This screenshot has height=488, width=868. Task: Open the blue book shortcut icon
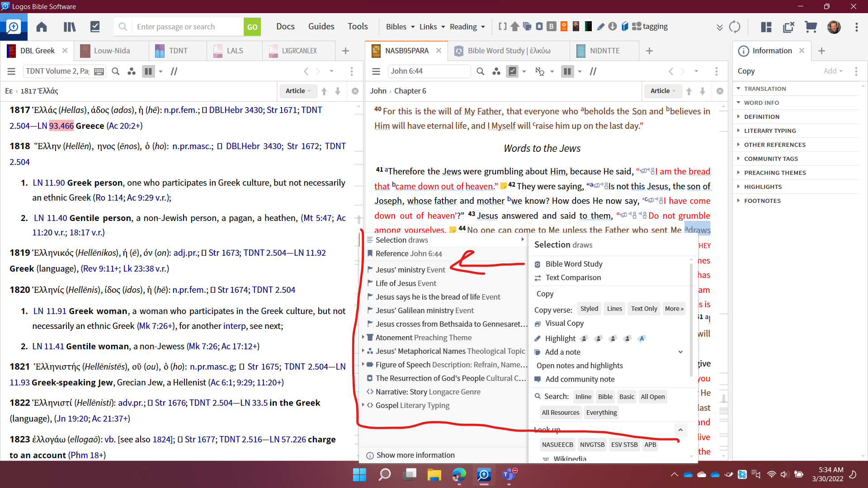point(625,26)
